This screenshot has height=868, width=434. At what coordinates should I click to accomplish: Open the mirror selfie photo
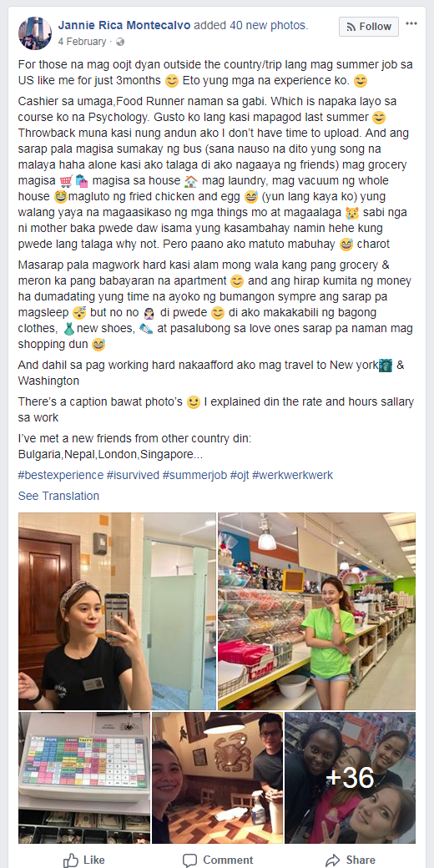[x=117, y=611]
